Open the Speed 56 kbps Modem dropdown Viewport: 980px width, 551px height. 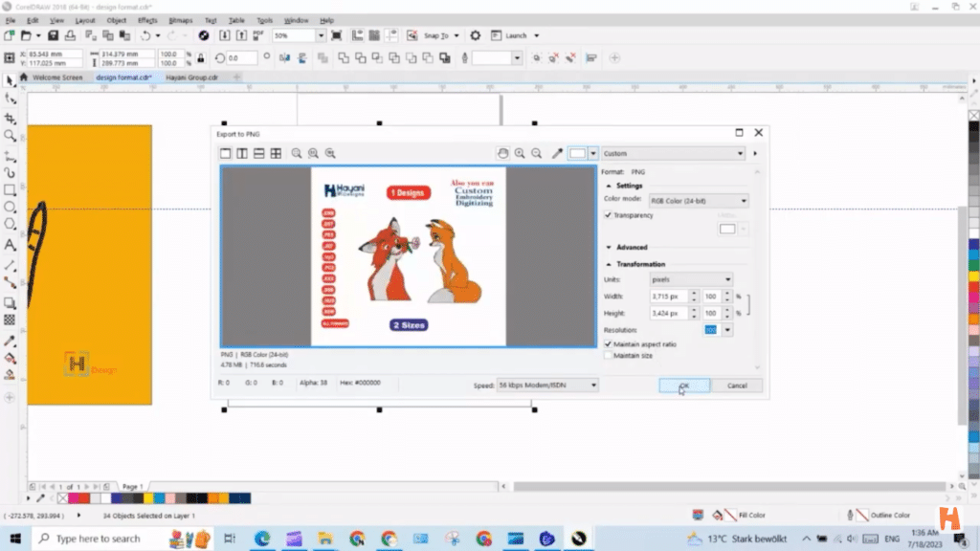pos(547,385)
